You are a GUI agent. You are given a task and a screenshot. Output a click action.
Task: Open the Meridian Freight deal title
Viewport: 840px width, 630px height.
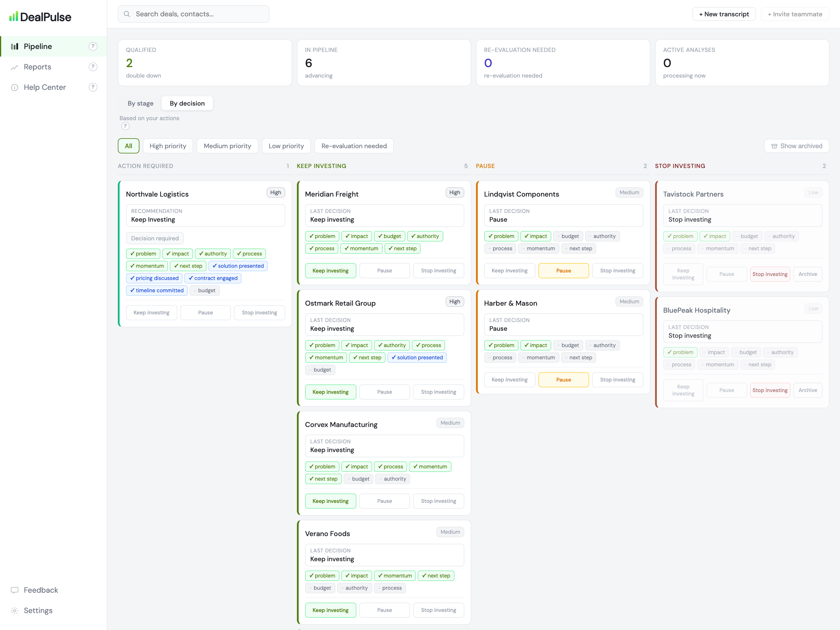tap(332, 194)
